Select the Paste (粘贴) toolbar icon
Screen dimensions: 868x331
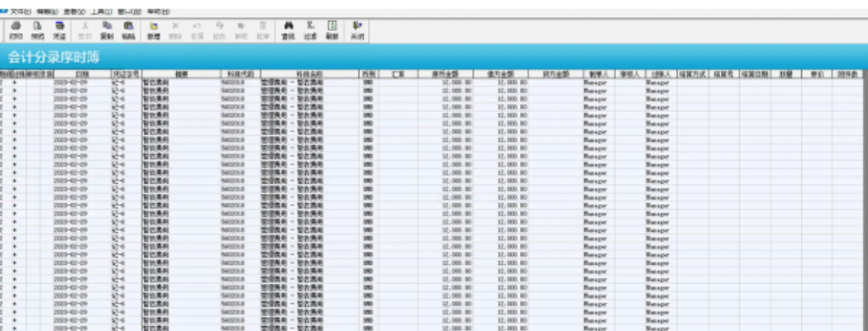[x=128, y=30]
